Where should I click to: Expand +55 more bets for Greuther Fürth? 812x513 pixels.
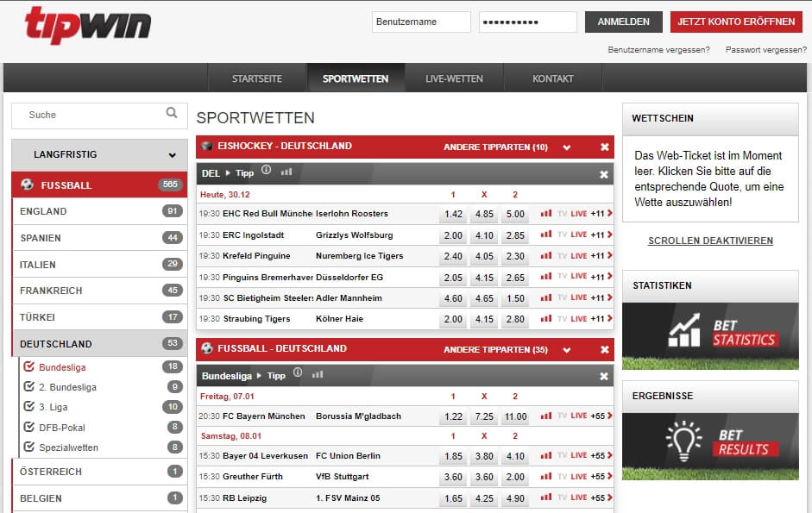pos(601,476)
